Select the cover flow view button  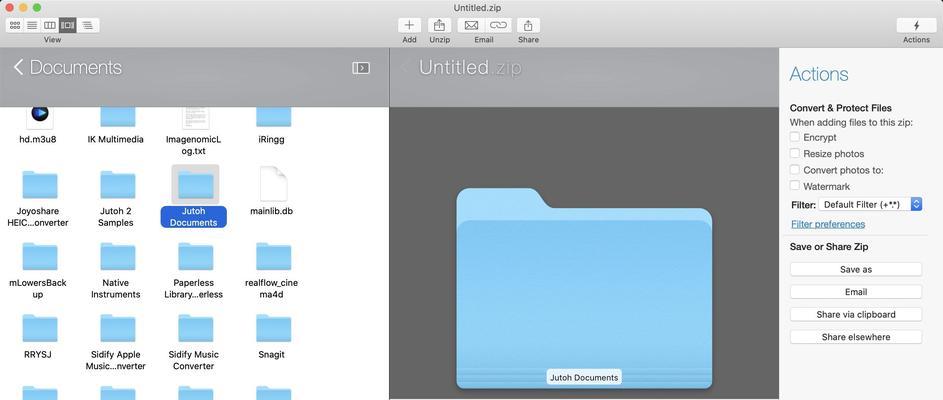click(x=67, y=25)
